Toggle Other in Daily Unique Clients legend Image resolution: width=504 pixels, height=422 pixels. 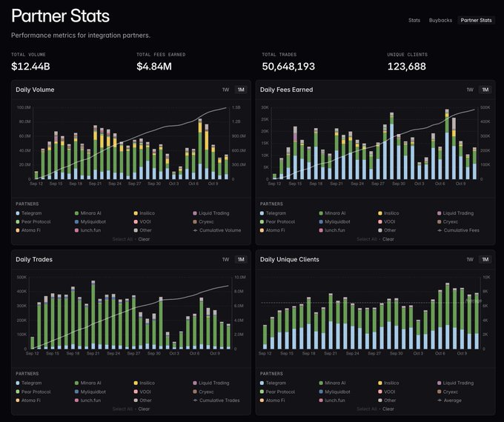[x=387, y=401]
